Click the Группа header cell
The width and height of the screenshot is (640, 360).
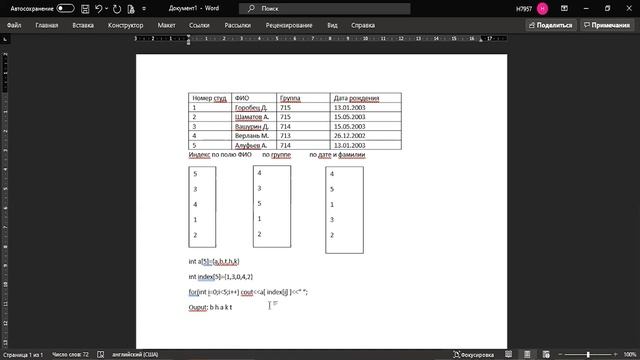click(303, 98)
